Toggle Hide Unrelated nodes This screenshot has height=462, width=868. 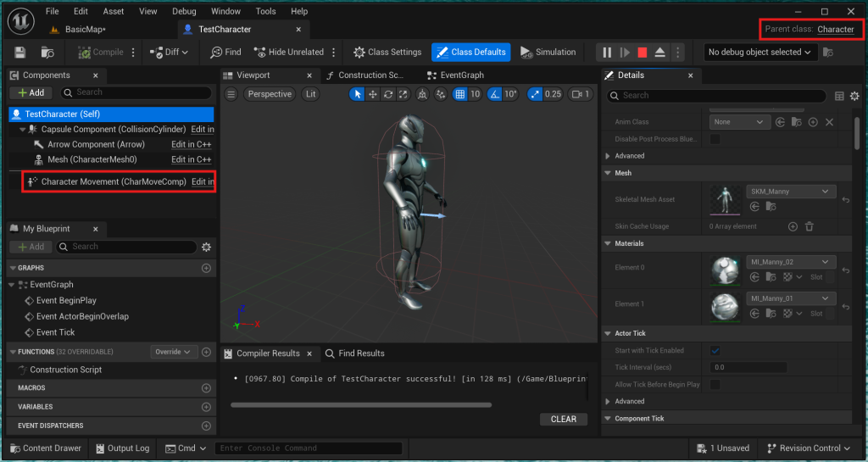click(x=289, y=52)
